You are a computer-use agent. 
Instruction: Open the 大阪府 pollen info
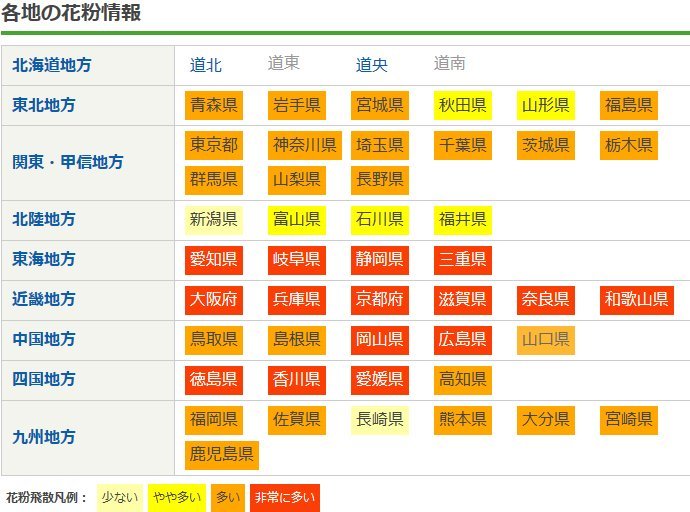[x=214, y=299]
